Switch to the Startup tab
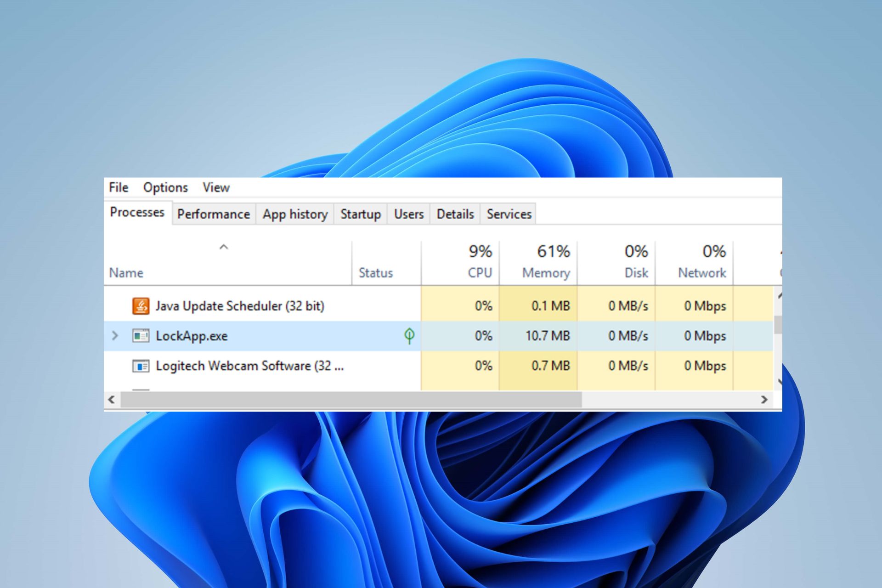This screenshot has height=588, width=882. tap(360, 214)
